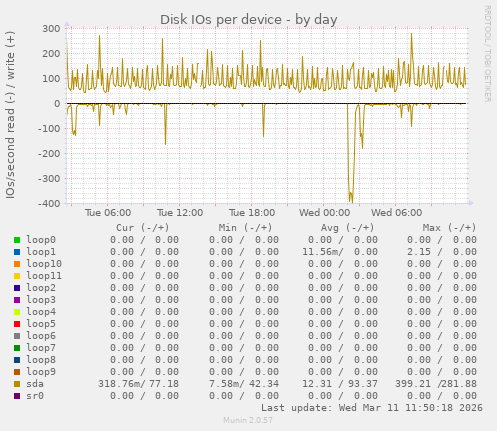This screenshot has height=431, width=497.
Task: Select the loop8 legend label
Action: (41, 360)
